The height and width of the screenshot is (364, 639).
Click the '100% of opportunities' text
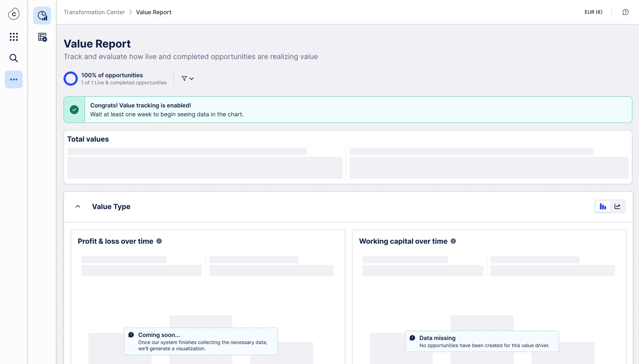click(x=112, y=75)
